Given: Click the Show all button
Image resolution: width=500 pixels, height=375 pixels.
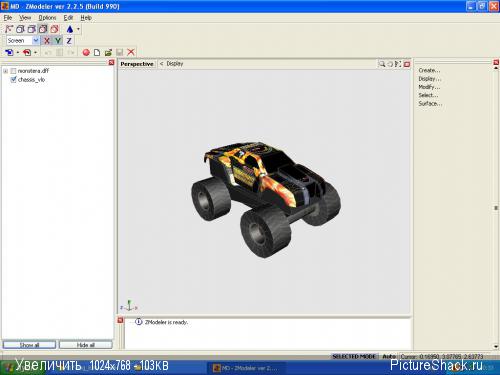Looking at the screenshot, I should point(29,345).
